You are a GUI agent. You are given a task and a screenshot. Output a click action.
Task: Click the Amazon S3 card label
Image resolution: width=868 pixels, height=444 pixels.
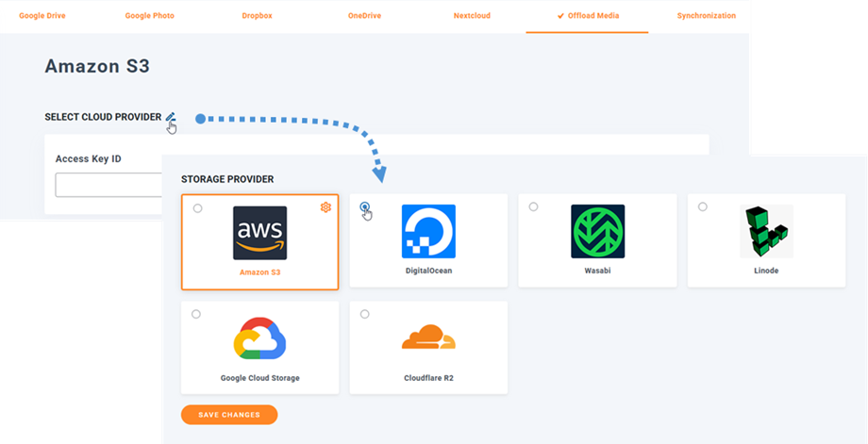(259, 272)
